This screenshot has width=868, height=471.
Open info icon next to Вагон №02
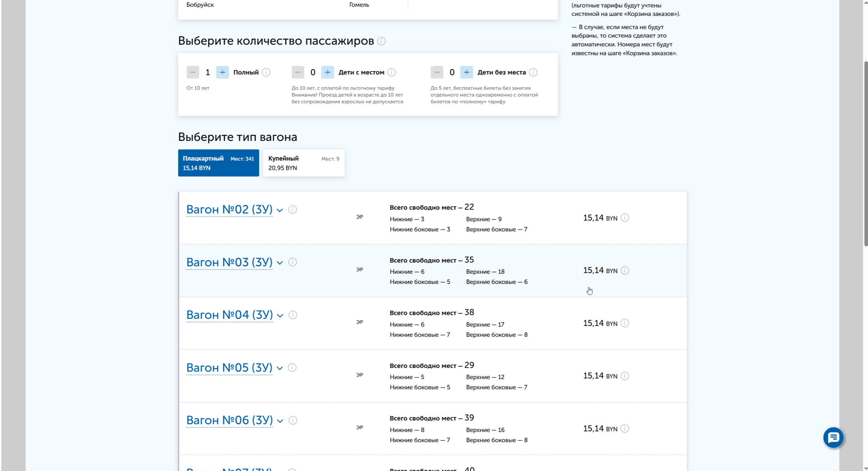point(293,210)
